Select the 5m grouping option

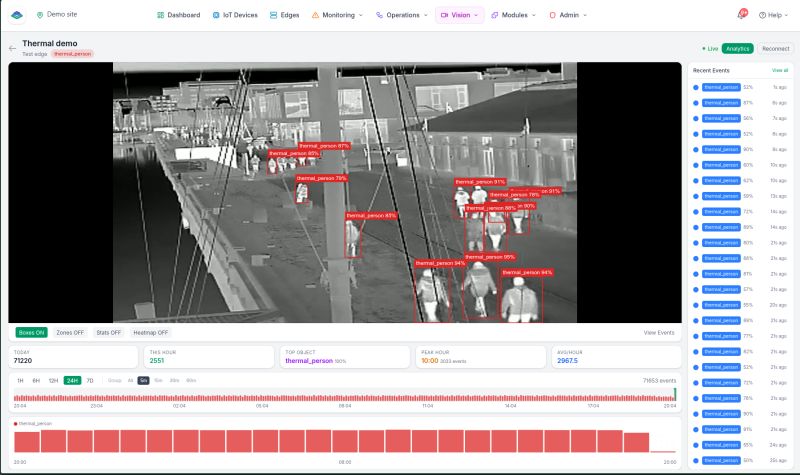(x=143, y=381)
